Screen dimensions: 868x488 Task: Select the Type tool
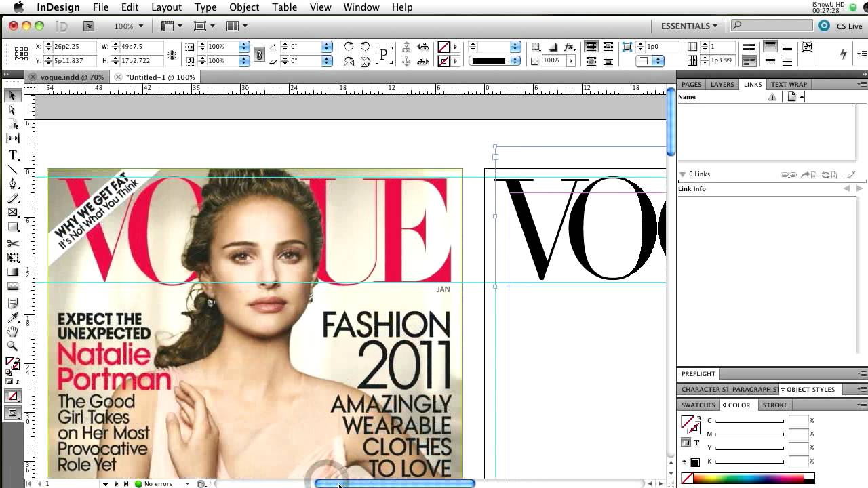[12, 155]
